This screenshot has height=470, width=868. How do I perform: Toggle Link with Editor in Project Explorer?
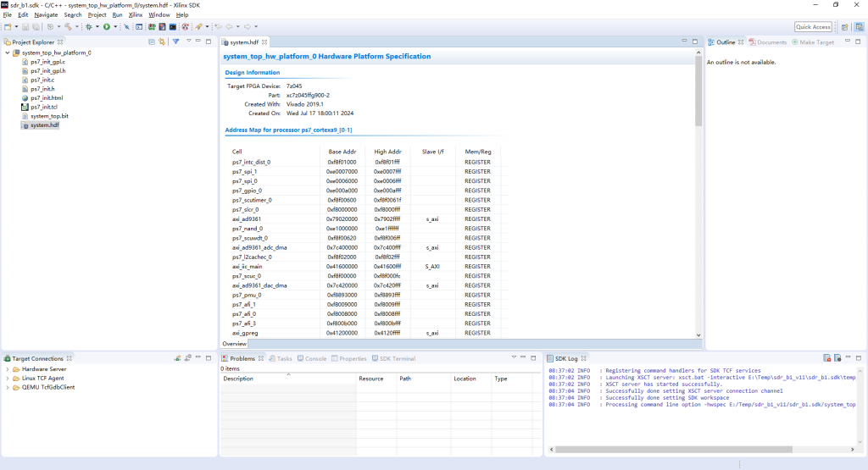point(162,41)
